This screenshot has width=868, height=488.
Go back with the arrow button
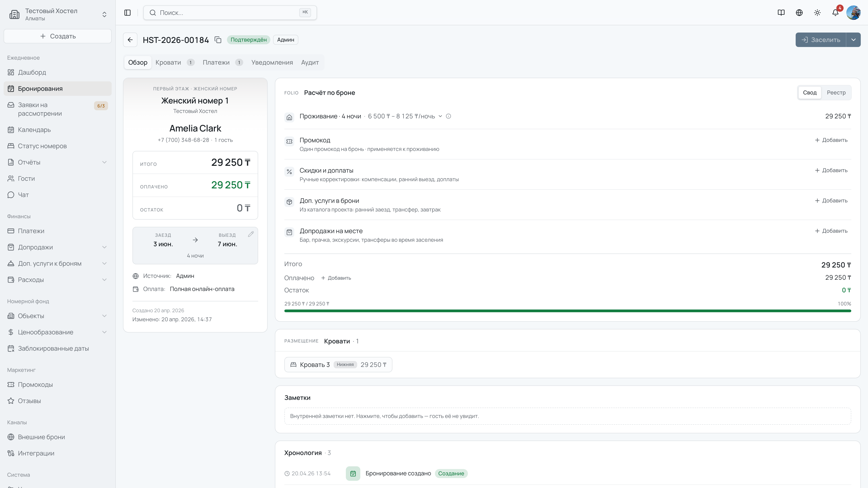pyautogui.click(x=130, y=40)
